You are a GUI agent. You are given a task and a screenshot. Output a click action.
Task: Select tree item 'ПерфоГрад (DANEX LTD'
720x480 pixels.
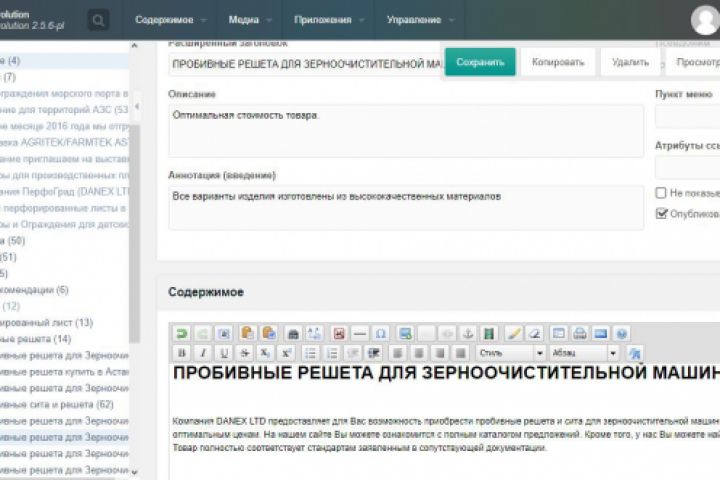coord(64,192)
